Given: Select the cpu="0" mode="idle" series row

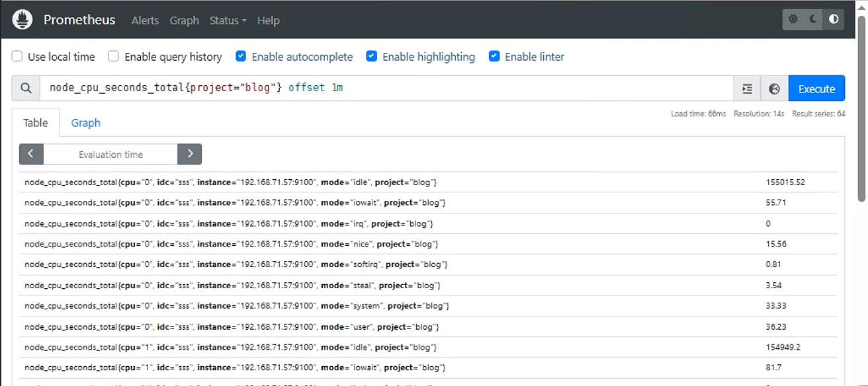Looking at the screenshot, I should click(428, 182).
